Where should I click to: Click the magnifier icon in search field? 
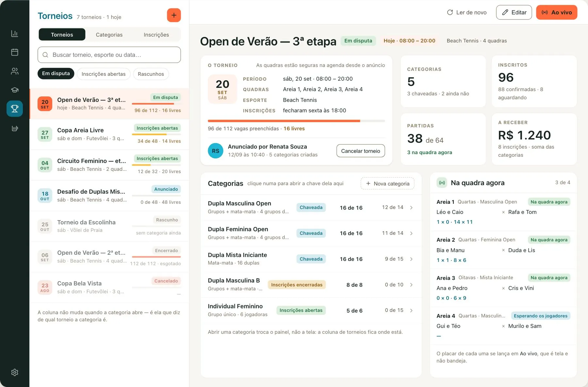[x=45, y=55]
